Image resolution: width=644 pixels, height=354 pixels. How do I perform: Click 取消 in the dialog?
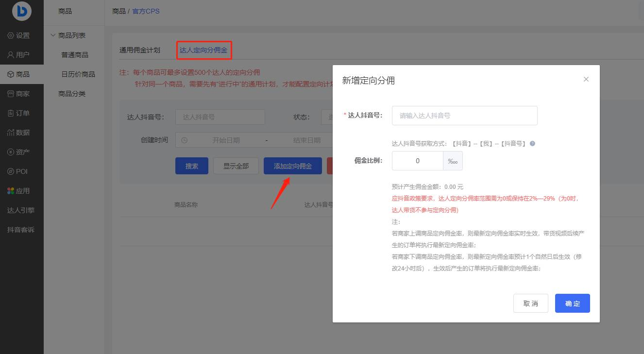531,303
